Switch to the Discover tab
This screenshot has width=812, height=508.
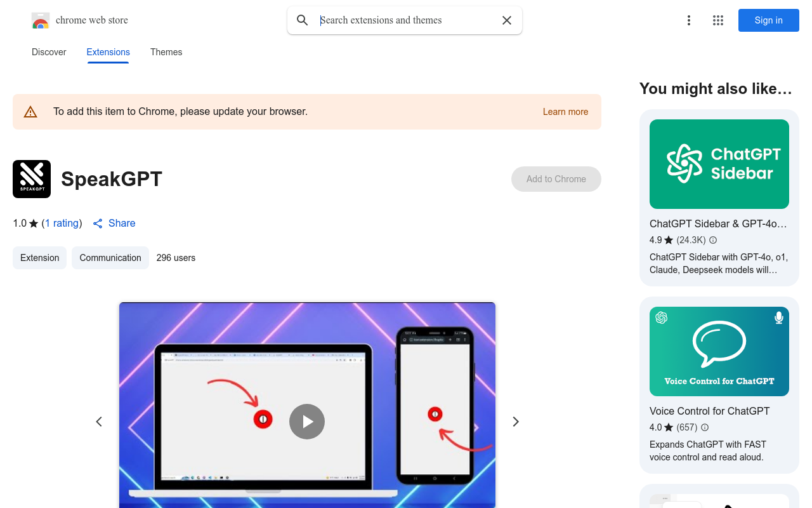click(x=49, y=52)
